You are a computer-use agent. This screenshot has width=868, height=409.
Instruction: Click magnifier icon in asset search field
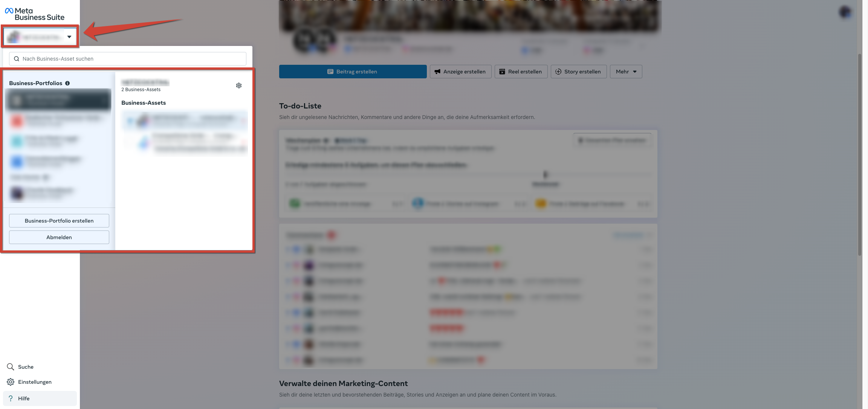[17, 59]
